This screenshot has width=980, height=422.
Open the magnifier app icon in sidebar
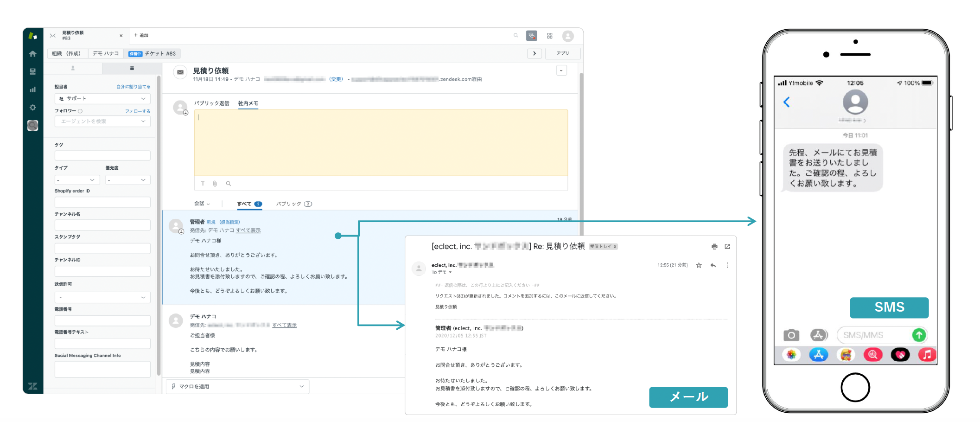tap(32, 125)
